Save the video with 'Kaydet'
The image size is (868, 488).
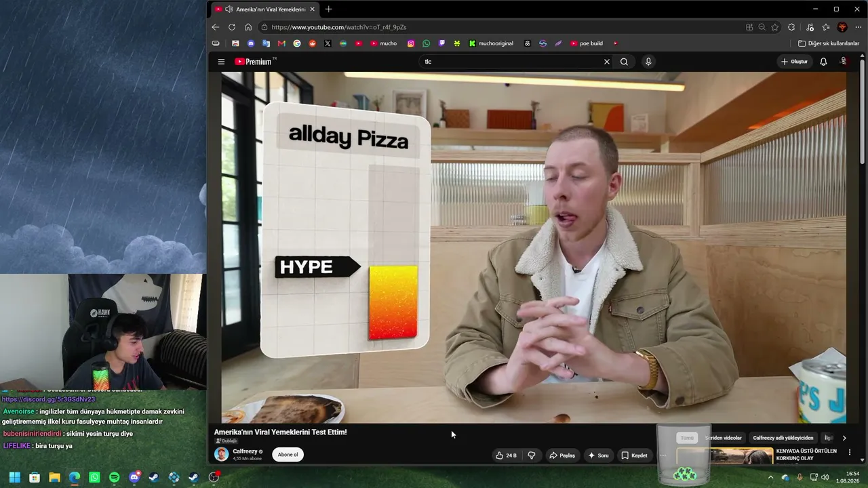(634, 455)
